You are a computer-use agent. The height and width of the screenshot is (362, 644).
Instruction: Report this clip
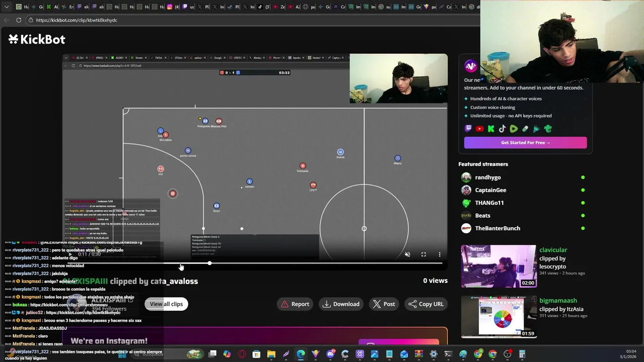tap(295, 304)
